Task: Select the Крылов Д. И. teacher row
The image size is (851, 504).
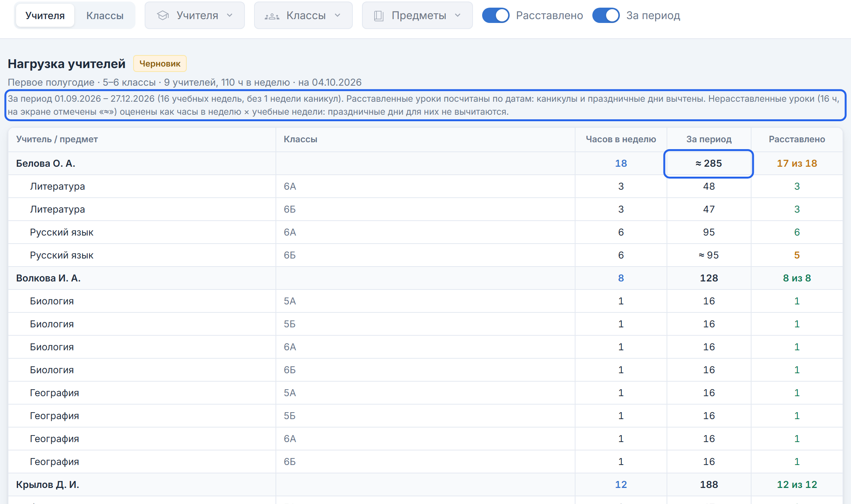Action: tap(425, 484)
